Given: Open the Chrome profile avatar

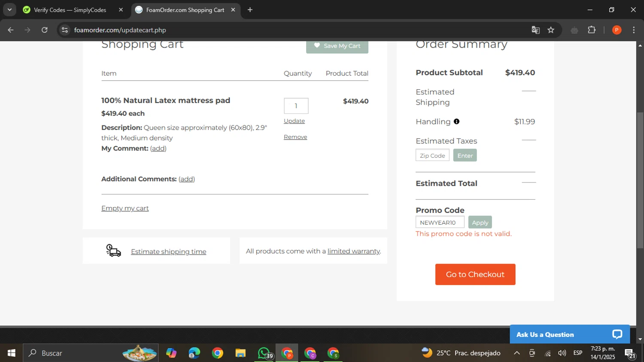Looking at the screenshot, I should pyautogui.click(x=617, y=30).
